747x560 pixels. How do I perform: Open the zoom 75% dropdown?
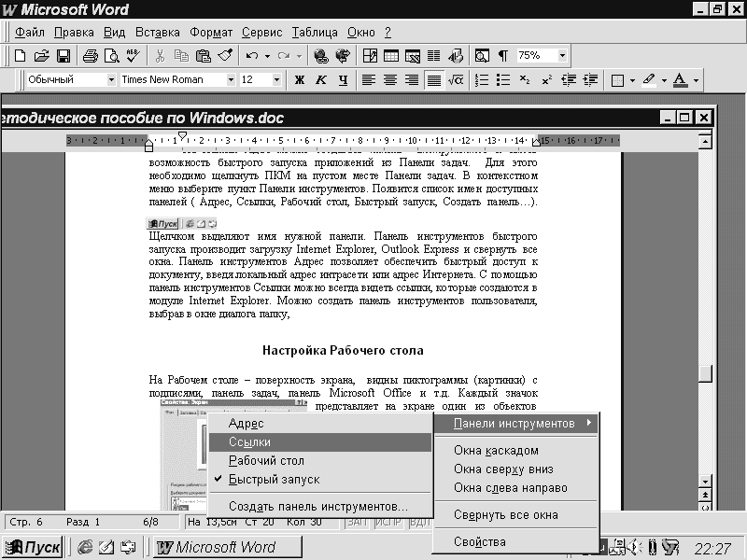click(562, 56)
